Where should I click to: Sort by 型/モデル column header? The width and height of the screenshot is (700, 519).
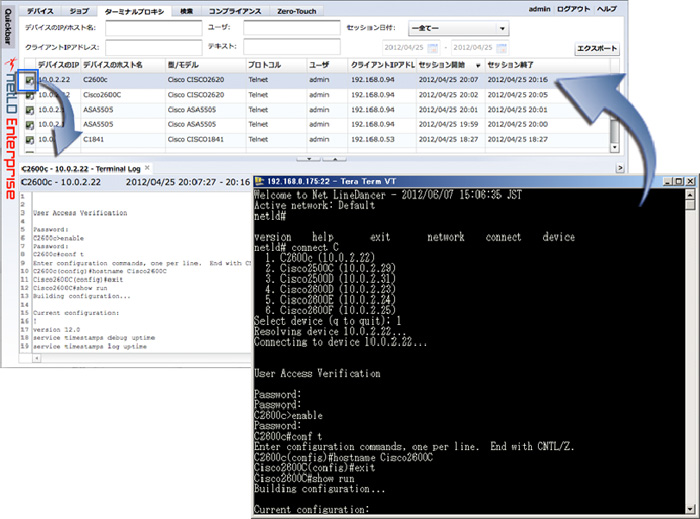[205, 65]
